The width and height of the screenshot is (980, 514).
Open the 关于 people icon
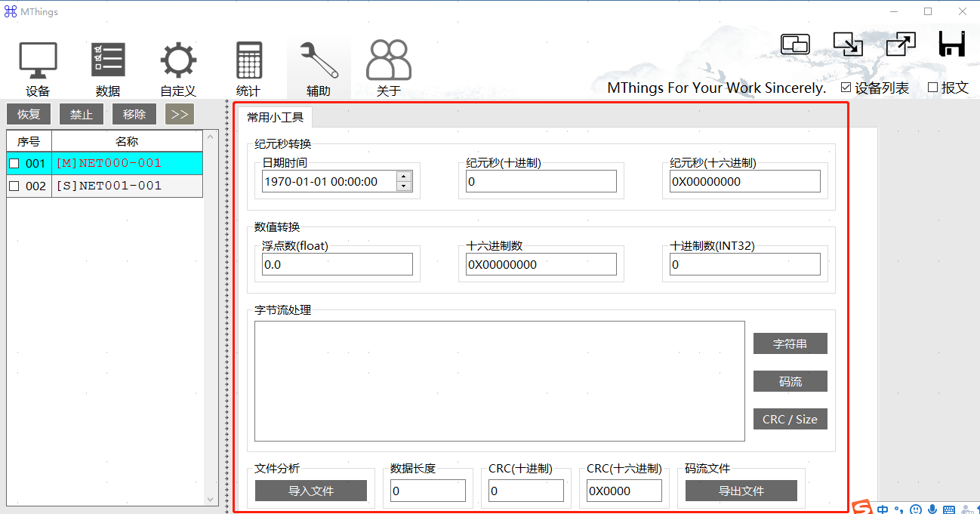pos(389,61)
